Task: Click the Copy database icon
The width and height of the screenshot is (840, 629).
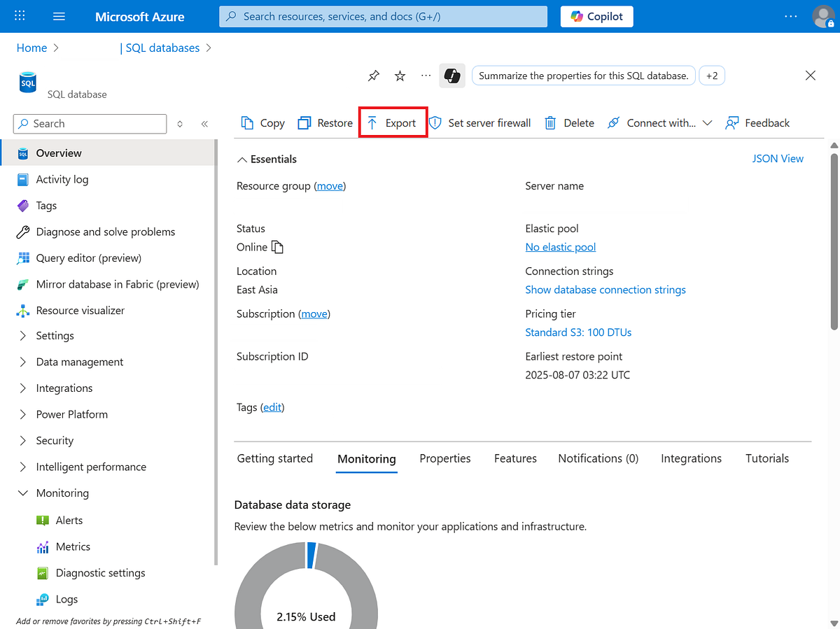Action: pos(248,122)
